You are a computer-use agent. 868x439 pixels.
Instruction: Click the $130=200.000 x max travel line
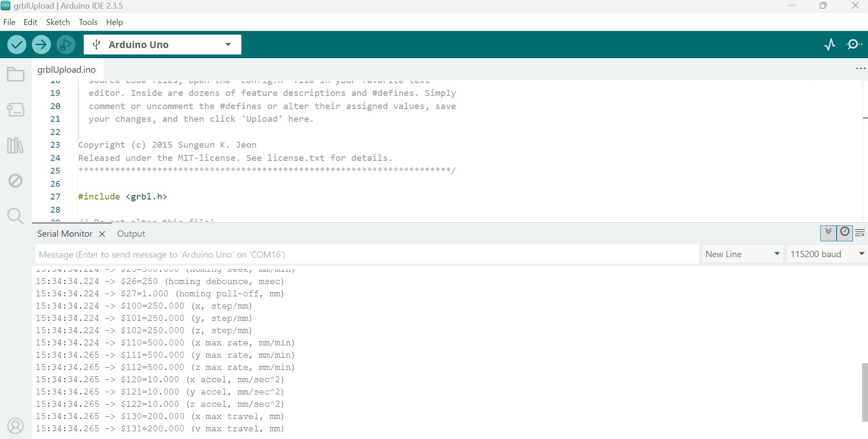point(160,416)
